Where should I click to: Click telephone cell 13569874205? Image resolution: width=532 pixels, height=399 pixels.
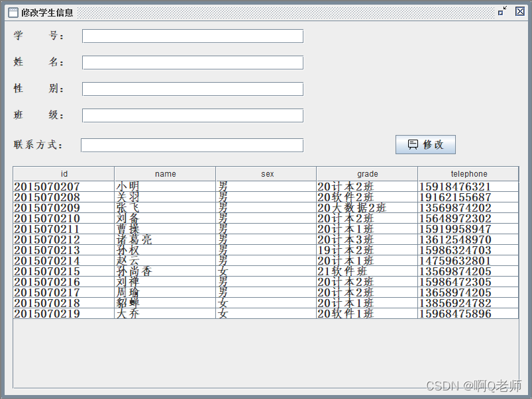468,271
